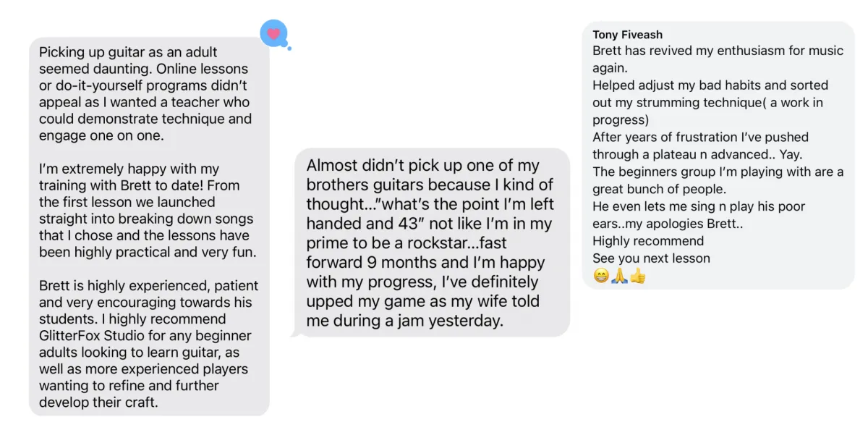This screenshot has height=430, width=868.
Task: Click the "The beginners group I'm playing with" sentence
Action: tap(716, 180)
